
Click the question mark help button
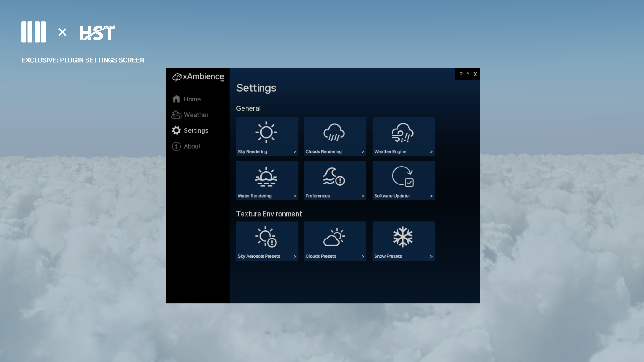point(461,74)
